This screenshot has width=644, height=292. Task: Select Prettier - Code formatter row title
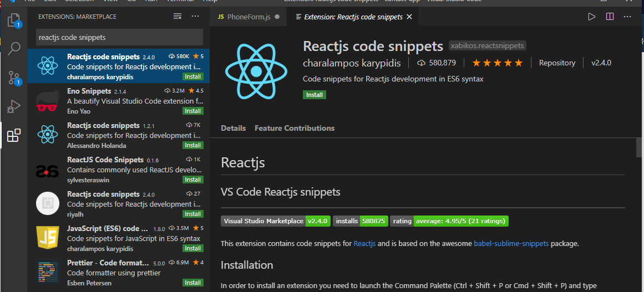click(108, 263)
